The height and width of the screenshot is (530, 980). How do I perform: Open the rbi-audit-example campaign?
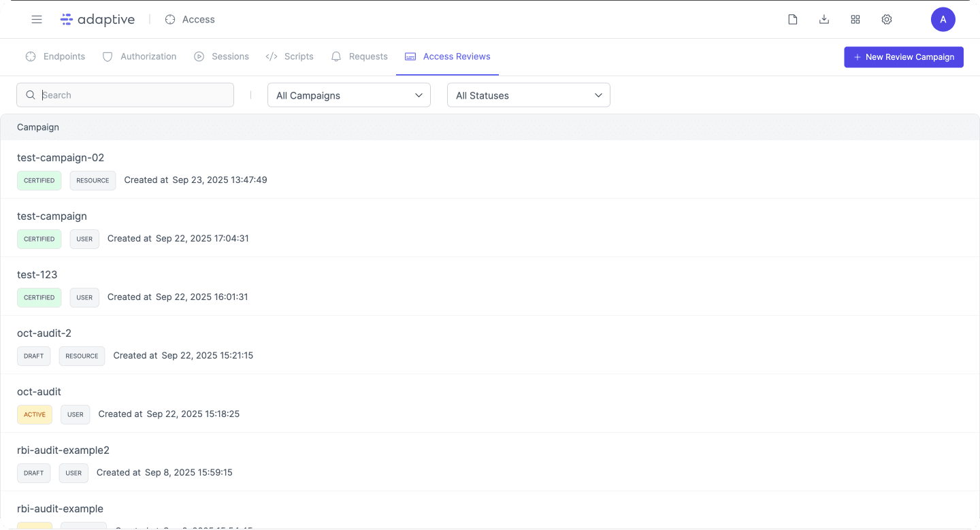(60, 509)
